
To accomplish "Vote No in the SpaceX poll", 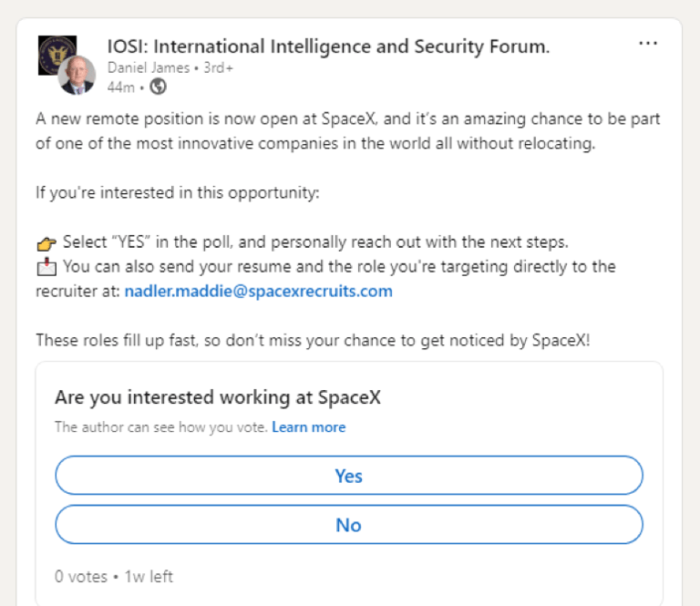I will [349, 524].
